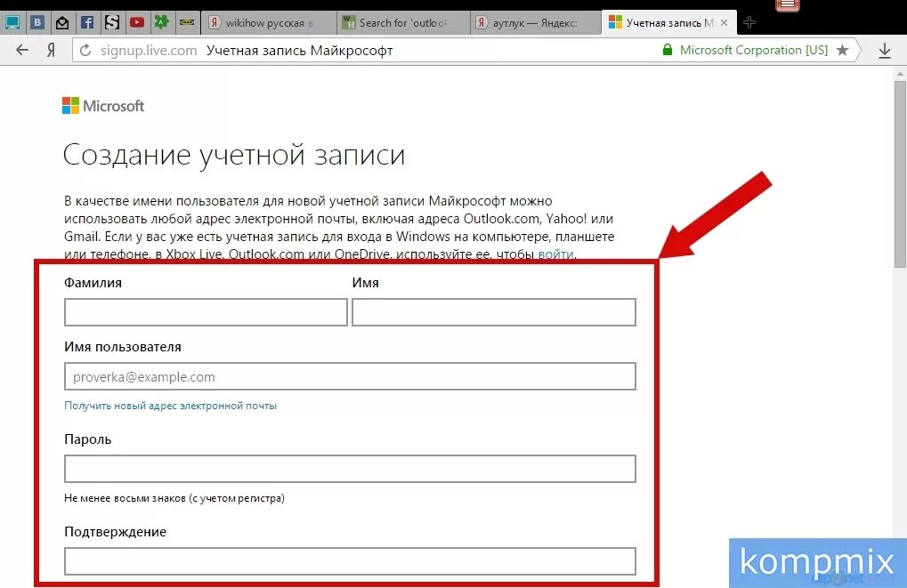Viewport: 907px width, 588px height.
Task: Go back with the left arrow
Action: [22, 51]
